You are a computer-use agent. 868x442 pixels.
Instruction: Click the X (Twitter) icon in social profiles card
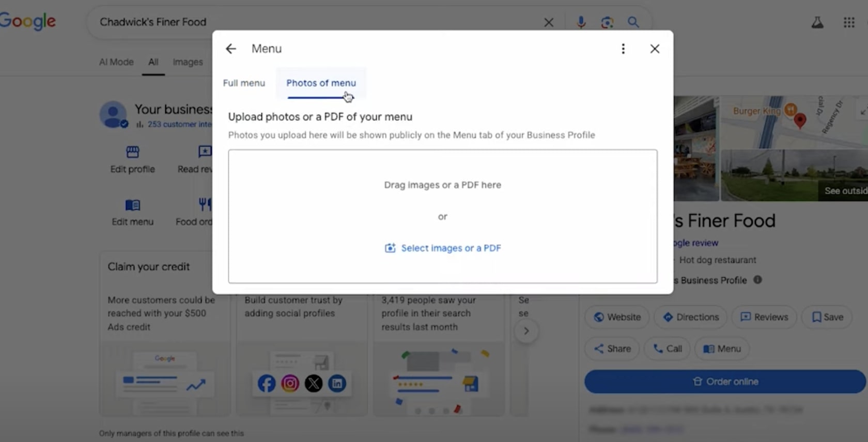(x=314, y=384)
